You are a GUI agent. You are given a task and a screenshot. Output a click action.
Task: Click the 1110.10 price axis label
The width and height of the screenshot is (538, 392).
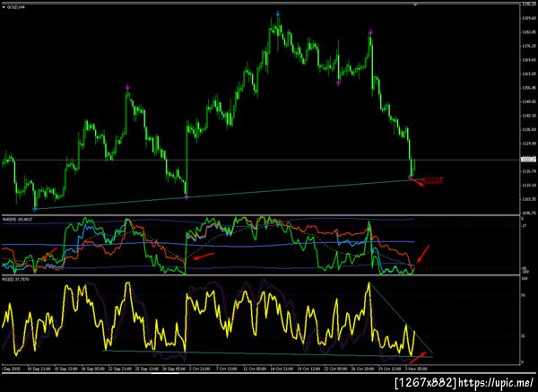pyautogui.click(x=529, y=185)
